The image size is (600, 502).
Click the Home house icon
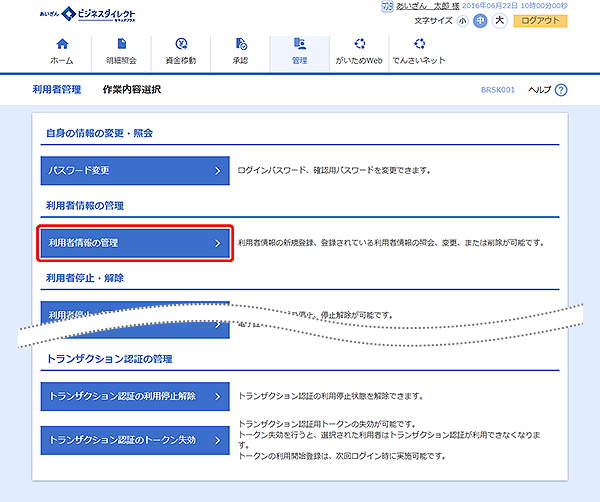point(63,44)
